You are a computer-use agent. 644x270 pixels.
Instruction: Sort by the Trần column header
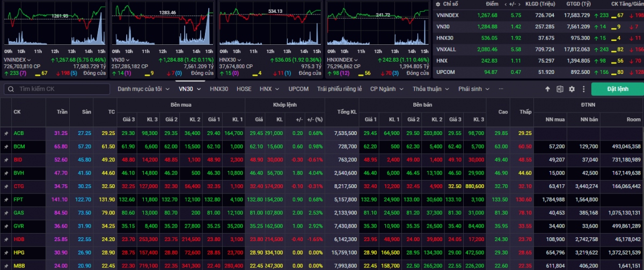click(62, 112)
